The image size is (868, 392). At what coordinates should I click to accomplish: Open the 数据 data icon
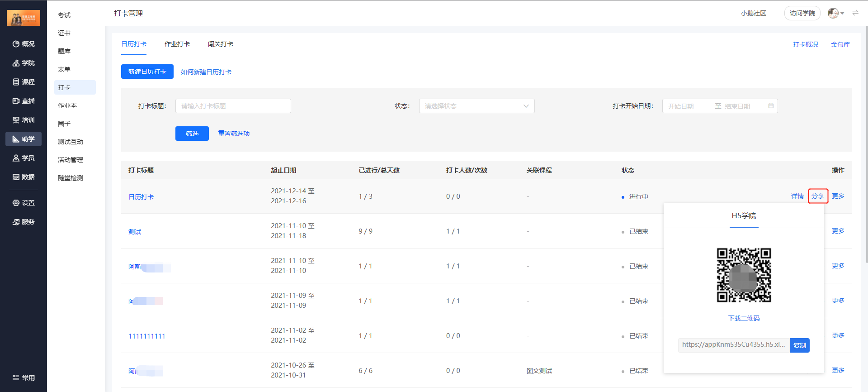[16, 177]
